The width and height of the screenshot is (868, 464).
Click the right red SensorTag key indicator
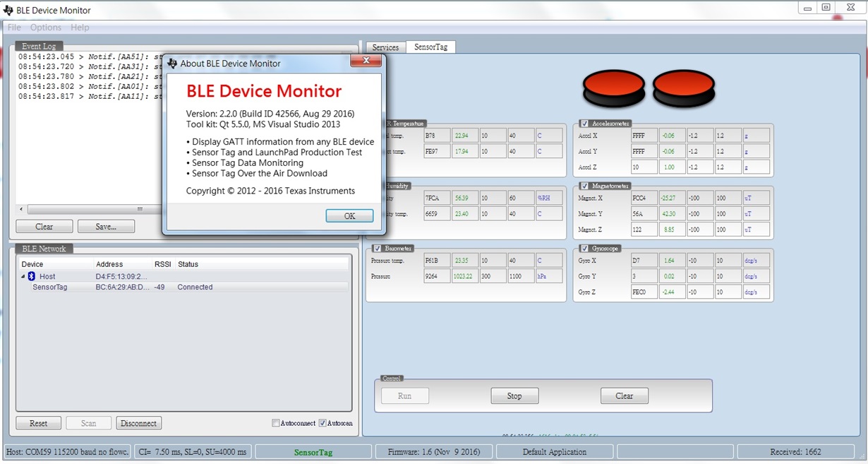tap(684, 88)
